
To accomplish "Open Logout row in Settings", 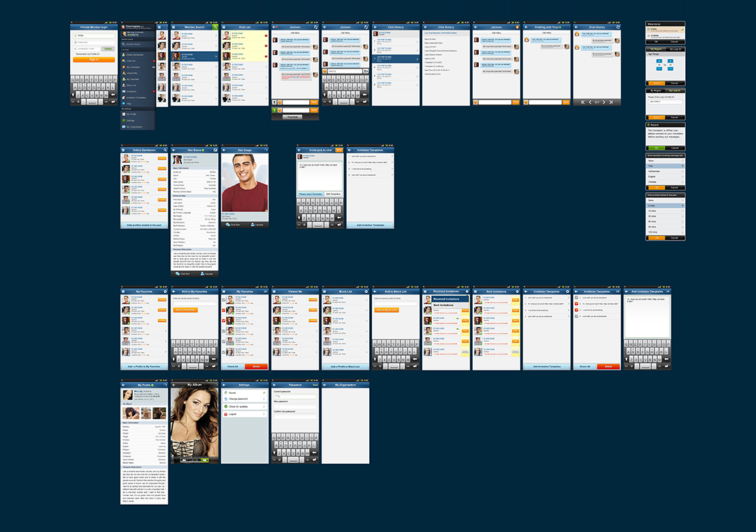I will pos(245,414).
